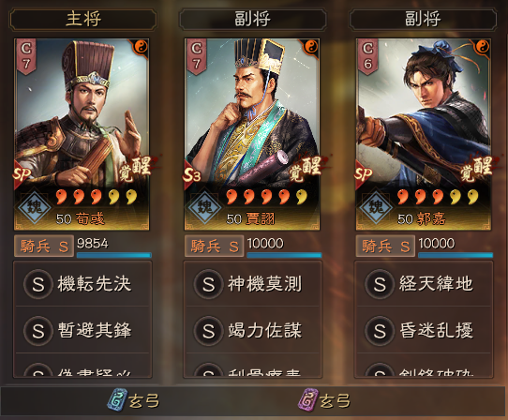View the 経天緯地 skill details
The height and width of the screenshot is (420, 508).
pos(424,284)
